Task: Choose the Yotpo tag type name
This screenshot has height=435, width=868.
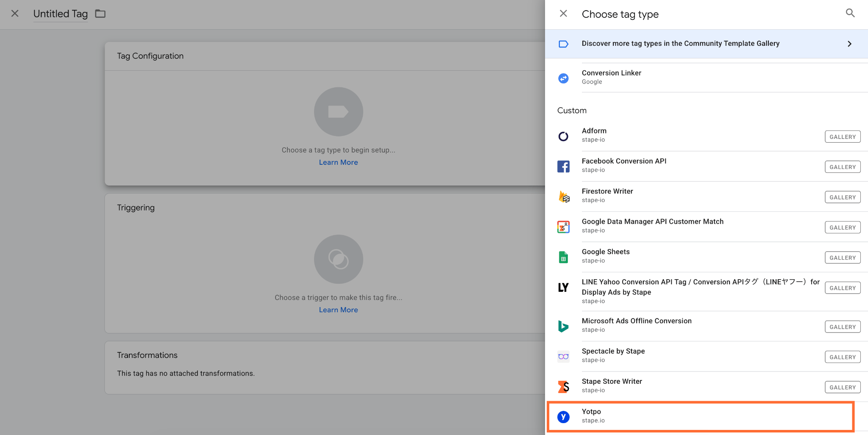Action: pos(591,412)
